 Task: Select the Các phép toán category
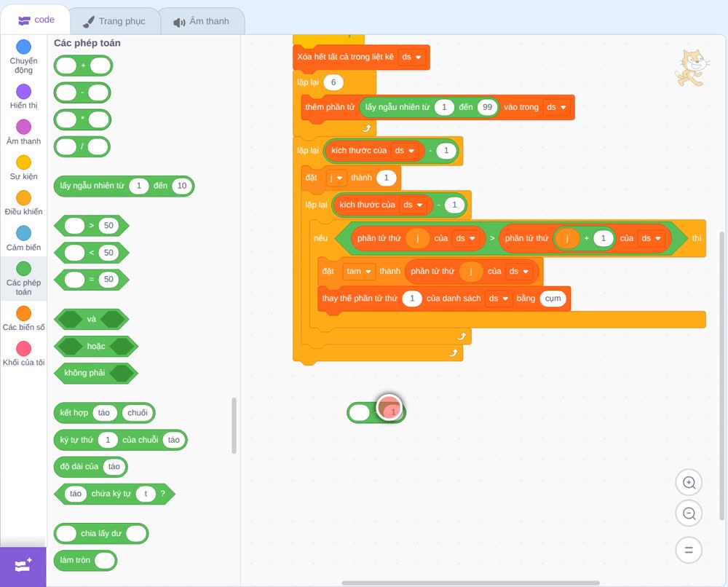click(23, 279)
